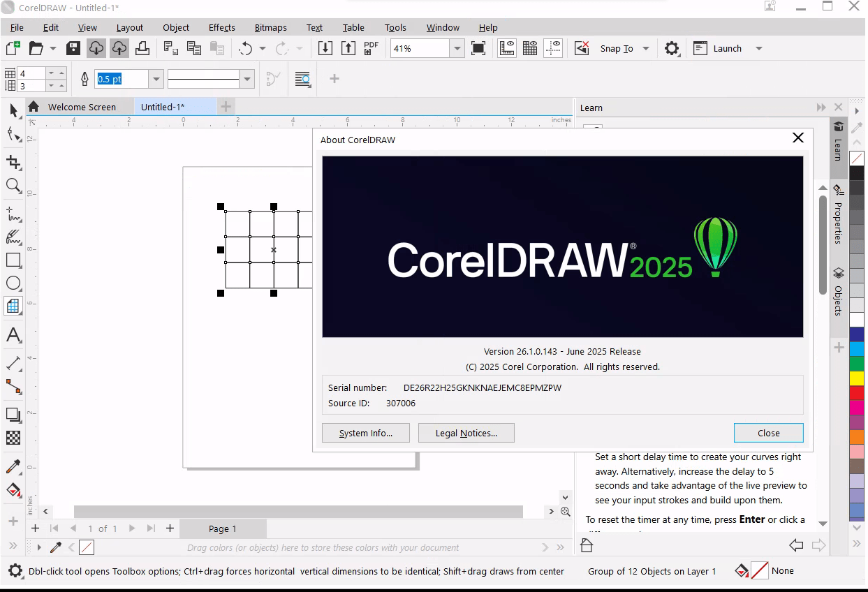Open the Bitmaps menu
The width and height of the screenshot is (868, 592).
[x=271, y=27]
